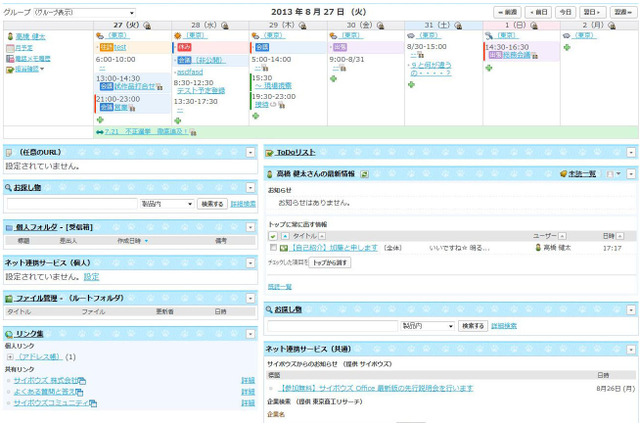Click 検索する in the left search panel

(x=212, y=204)
